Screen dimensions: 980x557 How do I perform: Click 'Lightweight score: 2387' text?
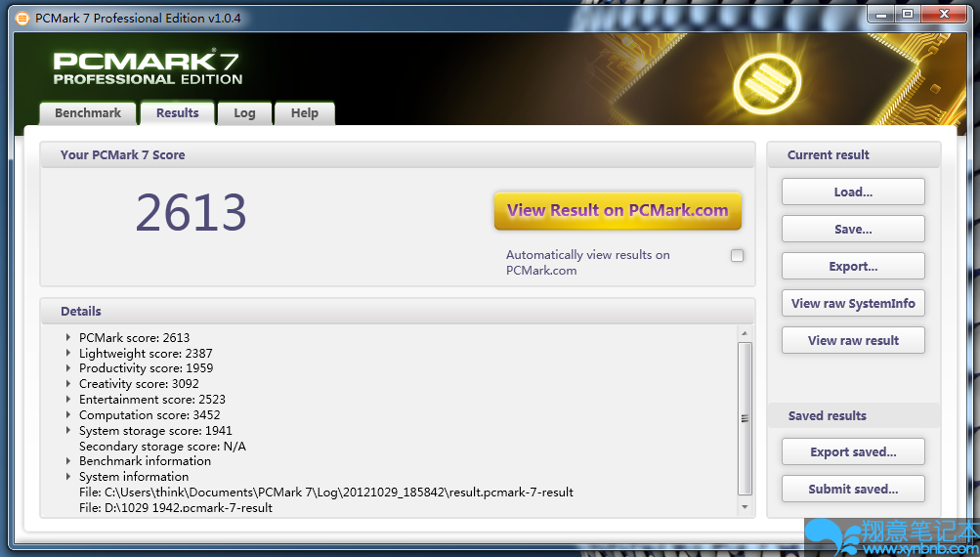pyautogui.click(x=146, y=353)
